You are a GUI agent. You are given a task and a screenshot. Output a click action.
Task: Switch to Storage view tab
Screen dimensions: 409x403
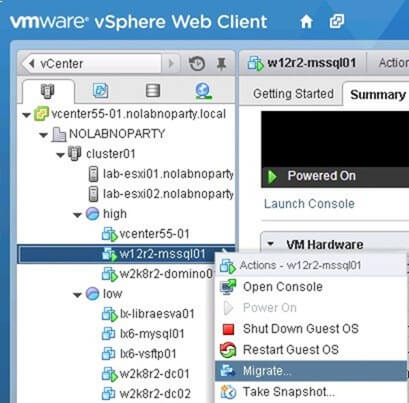[x=153, y=91]
